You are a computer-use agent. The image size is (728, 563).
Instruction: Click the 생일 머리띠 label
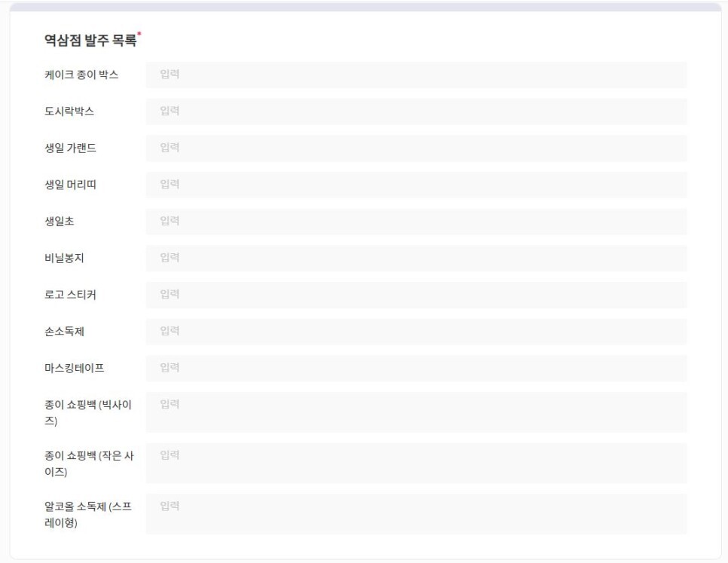tap(70, 185)
